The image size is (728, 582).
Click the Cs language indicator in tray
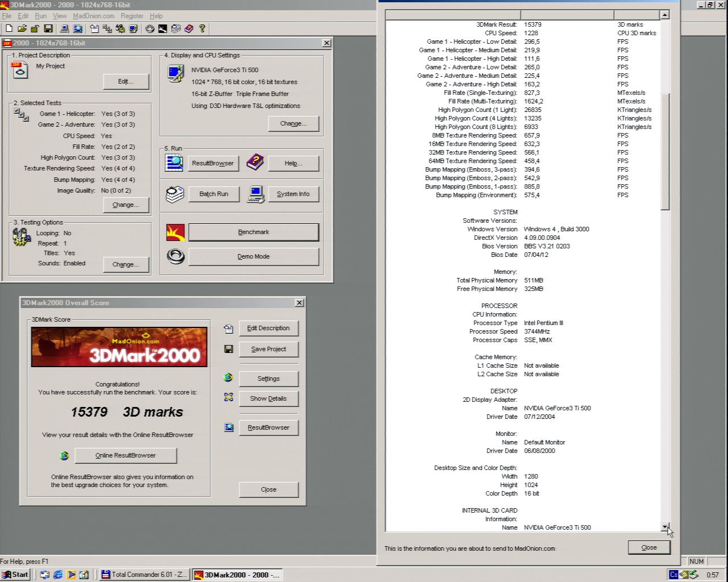tap(673, 575)
